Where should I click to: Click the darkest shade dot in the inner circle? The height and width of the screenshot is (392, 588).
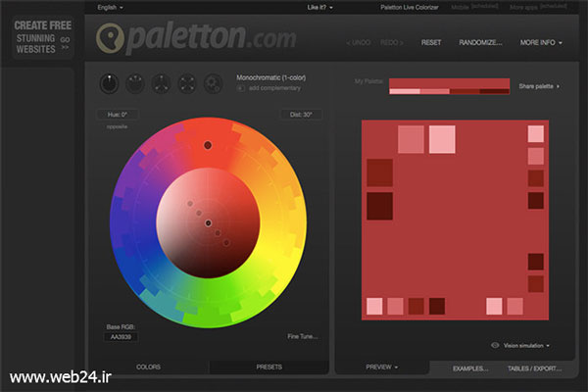click(226, 243)
